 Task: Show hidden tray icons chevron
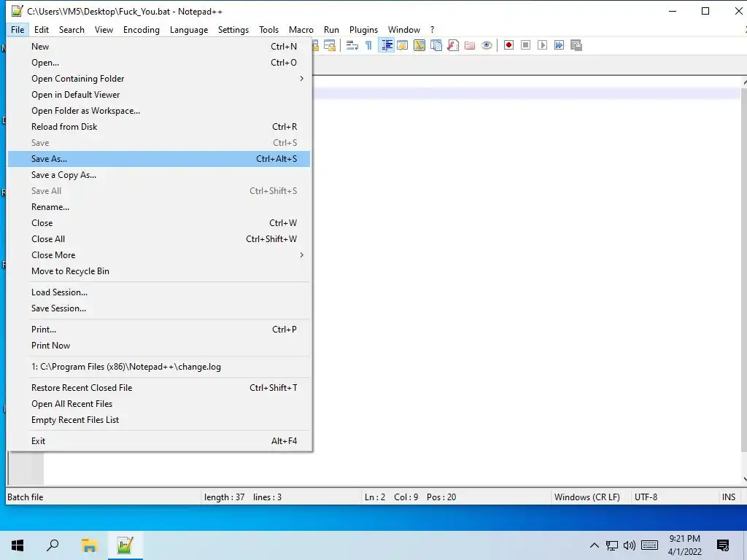point(594,545)
